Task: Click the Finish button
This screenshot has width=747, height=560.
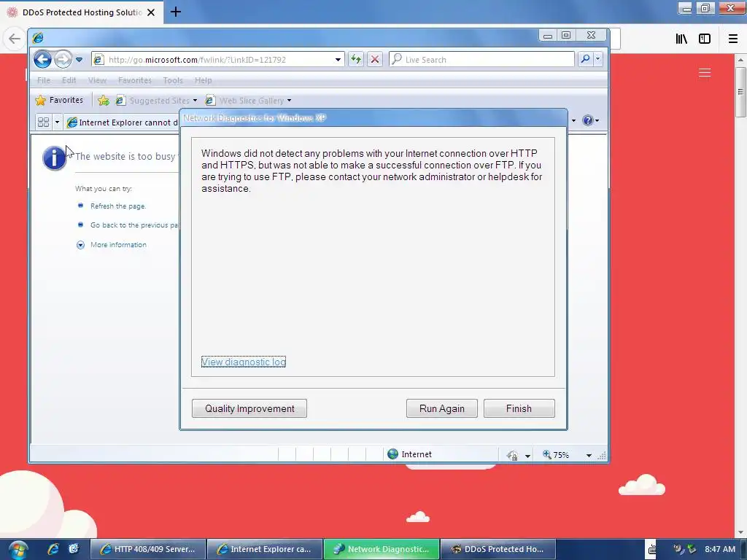Action: [x=519, y=408]
